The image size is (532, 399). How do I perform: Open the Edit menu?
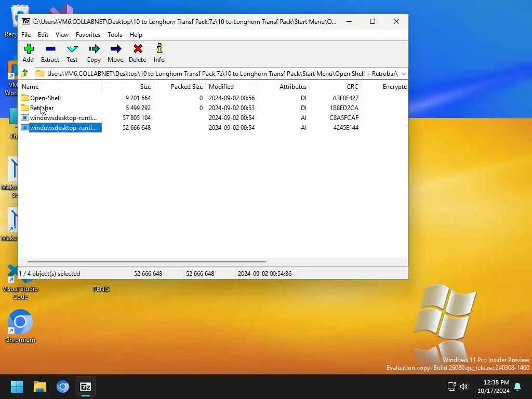(x=43, y=35)
